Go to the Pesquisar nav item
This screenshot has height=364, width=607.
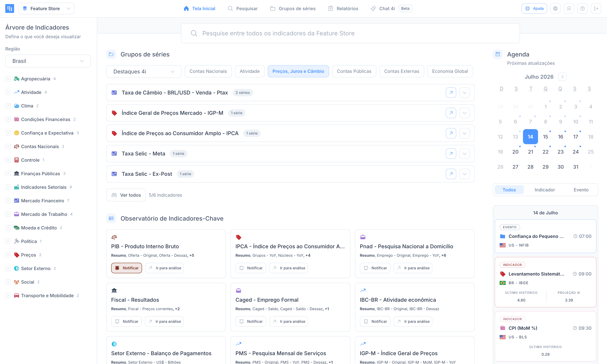[243, 9]
